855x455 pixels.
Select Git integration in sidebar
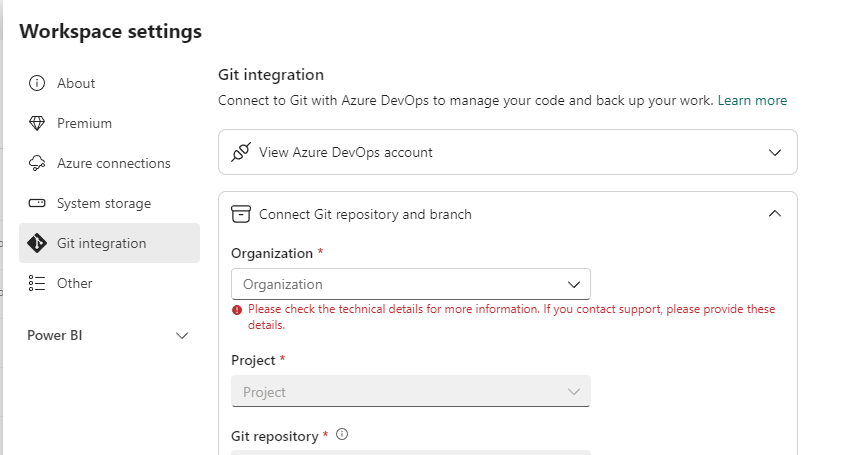pos(109,243)
